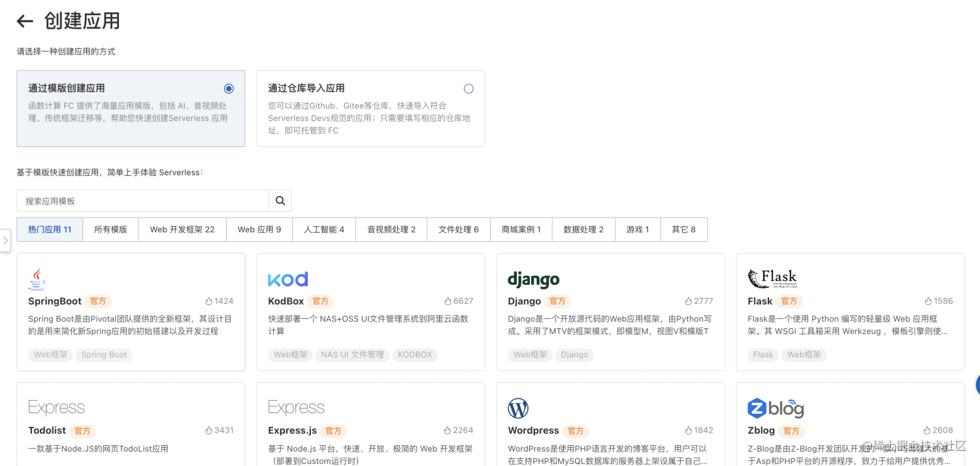Click the flame icon beside 1424
980x466 pixels.
(x=208, y=301)
